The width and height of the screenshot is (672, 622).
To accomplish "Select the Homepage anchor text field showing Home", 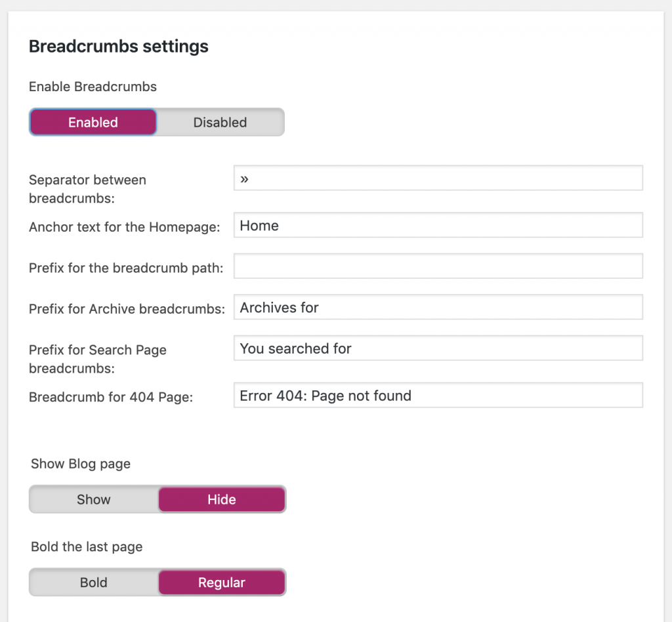I will tap(438, 225).
